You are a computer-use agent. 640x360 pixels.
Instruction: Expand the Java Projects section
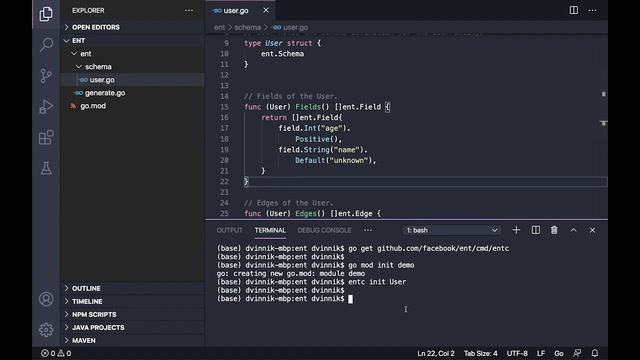point(133,327)
